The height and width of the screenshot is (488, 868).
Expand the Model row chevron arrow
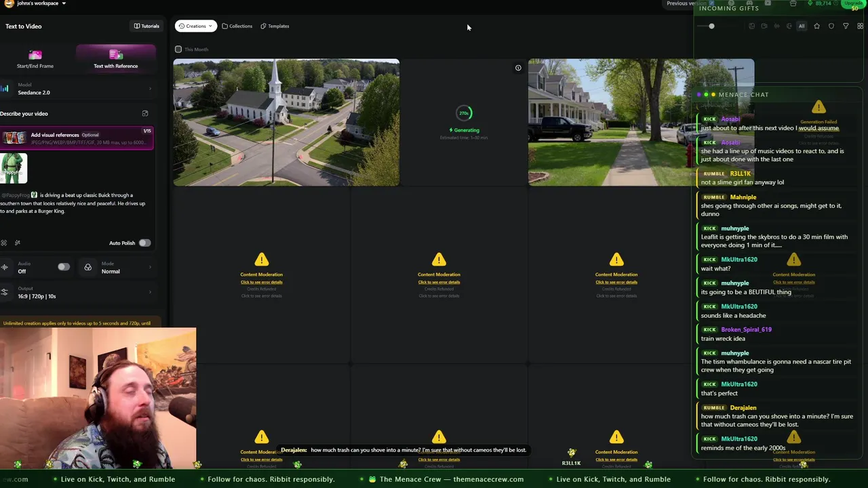point(150,89)
